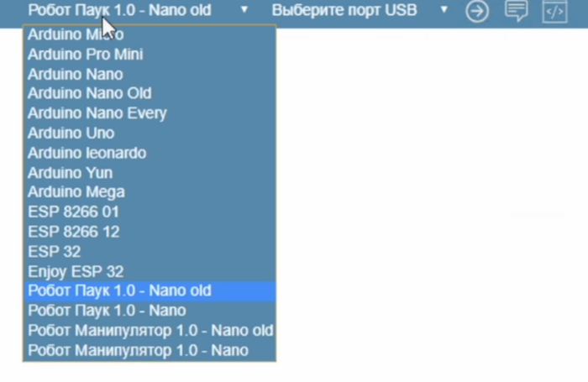Select Arduino Yun option
This screenshot has width=588, height=382.
click(70, 172)
